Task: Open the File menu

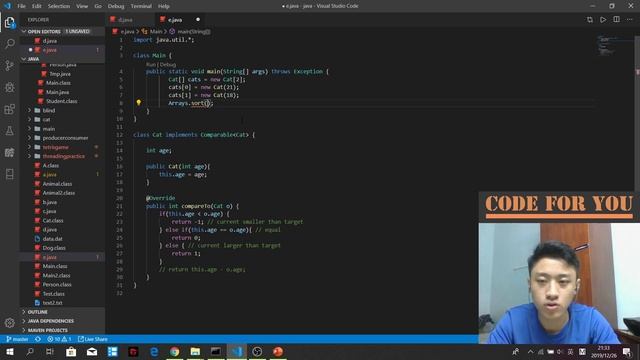Action: click(x=21, y=6)
